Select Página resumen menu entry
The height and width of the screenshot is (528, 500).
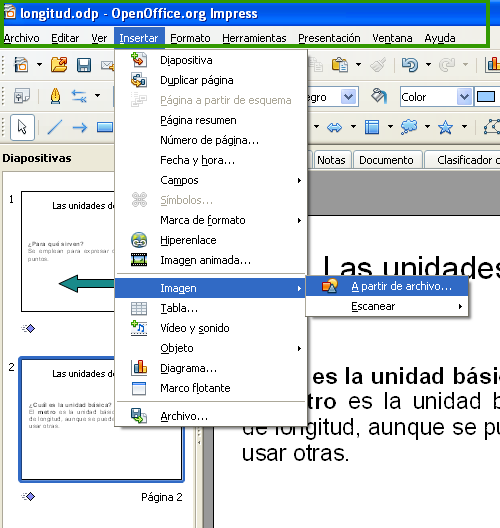211,120
